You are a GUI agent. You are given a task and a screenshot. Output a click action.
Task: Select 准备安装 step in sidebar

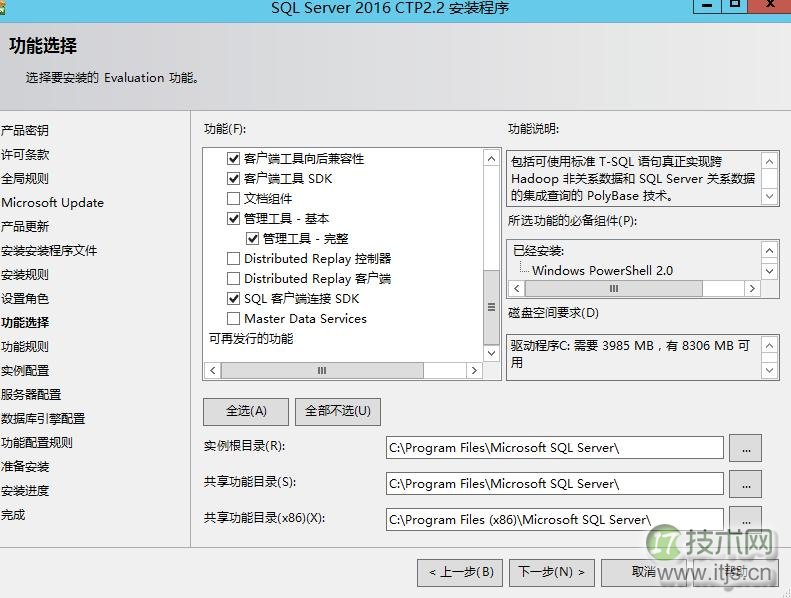pos(25,467)
